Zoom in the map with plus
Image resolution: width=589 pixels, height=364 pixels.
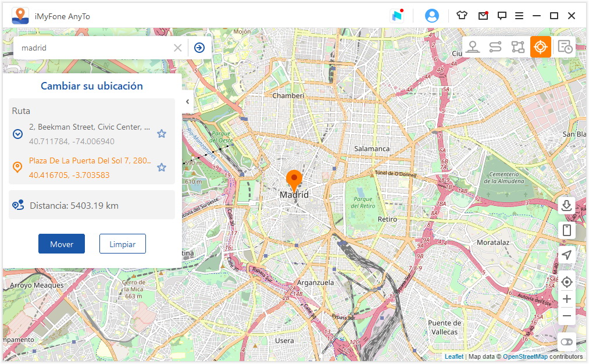coord(567,299)
